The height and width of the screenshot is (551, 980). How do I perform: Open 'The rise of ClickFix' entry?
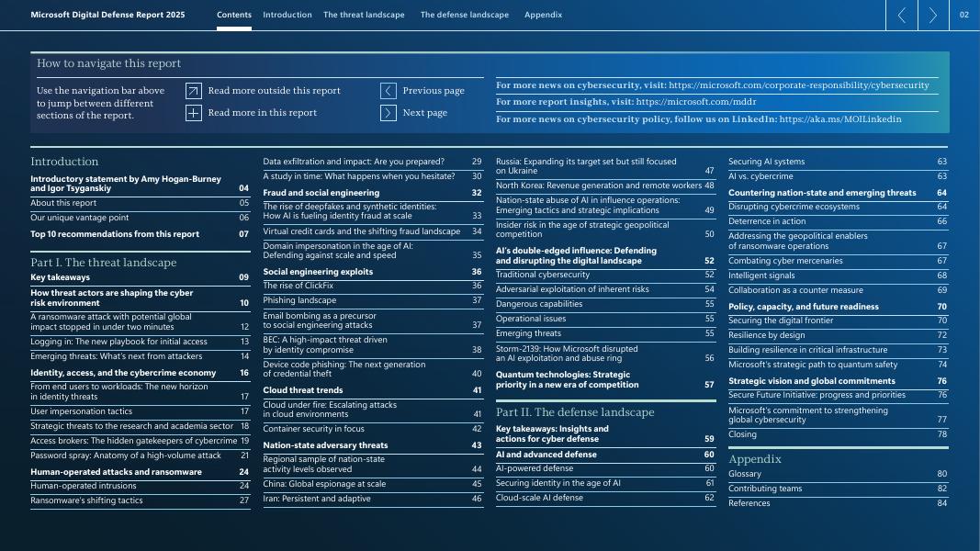tap(373, 287)
